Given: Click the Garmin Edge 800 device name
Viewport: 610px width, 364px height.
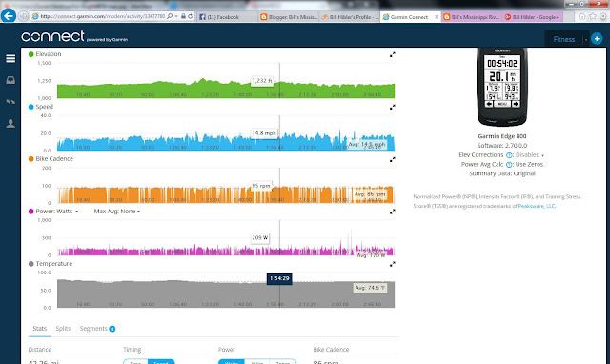Looking at the screenshot, I should click(x=502, y=136).
